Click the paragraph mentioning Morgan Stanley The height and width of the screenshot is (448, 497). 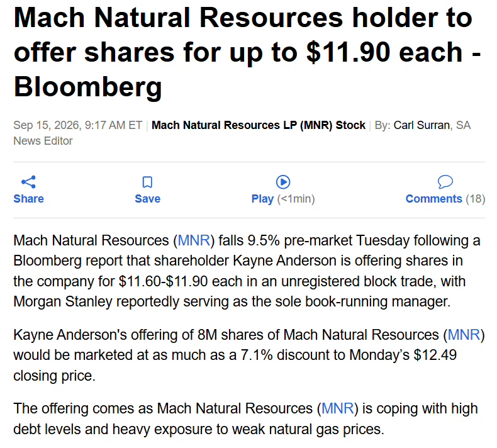247,271
